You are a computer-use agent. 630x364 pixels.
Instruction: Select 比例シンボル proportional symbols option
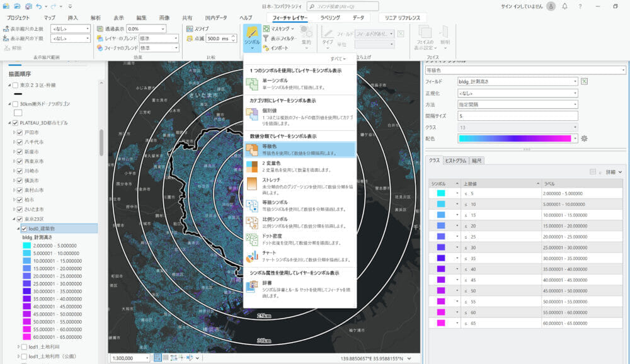[300, 222]
